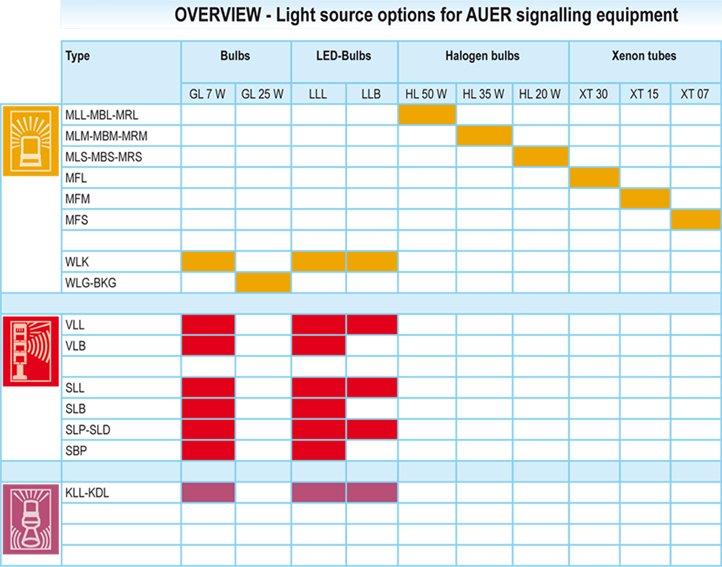
Task: Click the Xenon tubes column group header
Action: click(645, 57)
